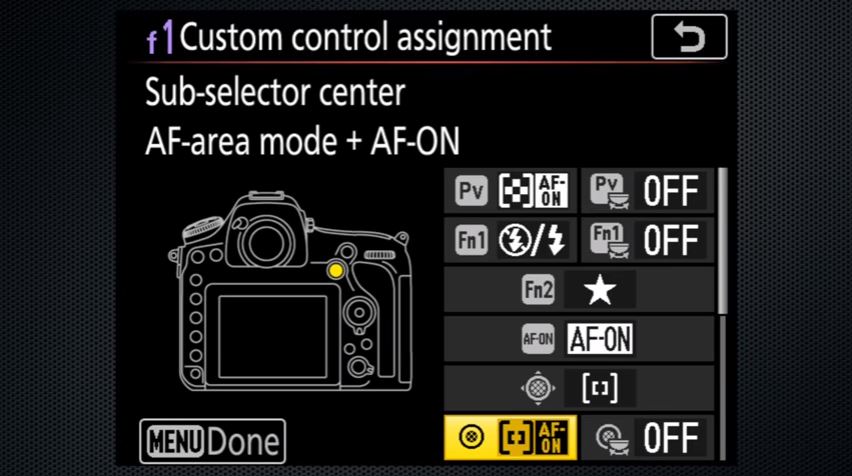Viewport: 852px width, 476px height.
Task: Click the white AF-ON label box
Action: pyautogui.click(x=600, y=339)
